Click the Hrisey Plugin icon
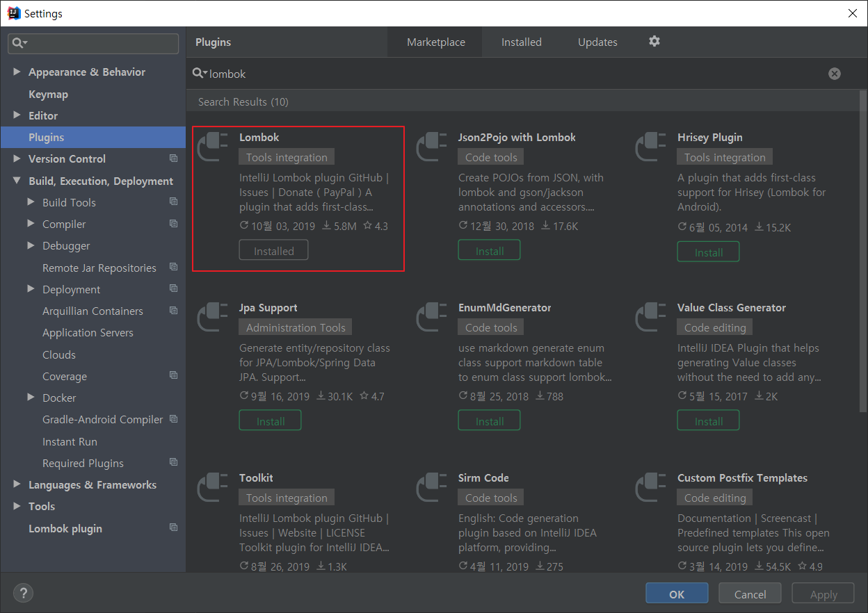The width and height of the screenshot is (868, 613). tap(651, 147)
